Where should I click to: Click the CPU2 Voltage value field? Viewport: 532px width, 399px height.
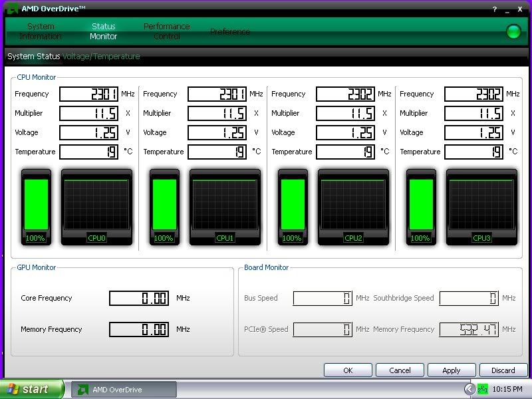click(345, 132)
